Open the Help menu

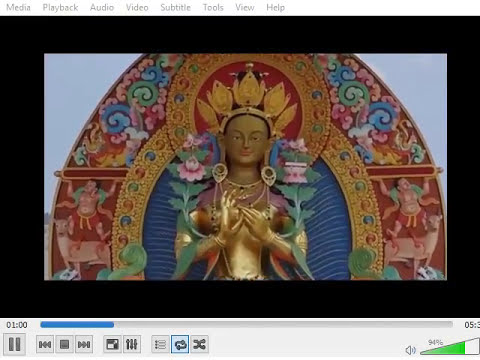[x=275, y=7]
